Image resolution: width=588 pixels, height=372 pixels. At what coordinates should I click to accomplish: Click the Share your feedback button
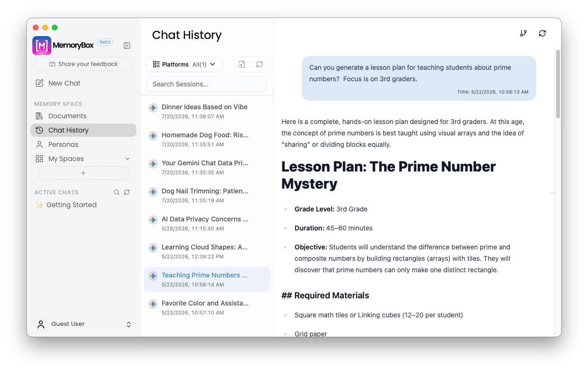(83, 64)
